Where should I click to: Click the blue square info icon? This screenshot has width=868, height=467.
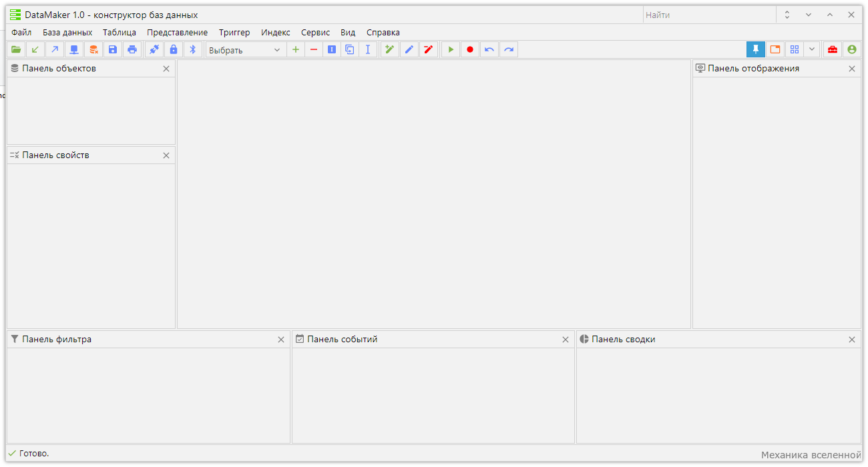pos(332,49)
